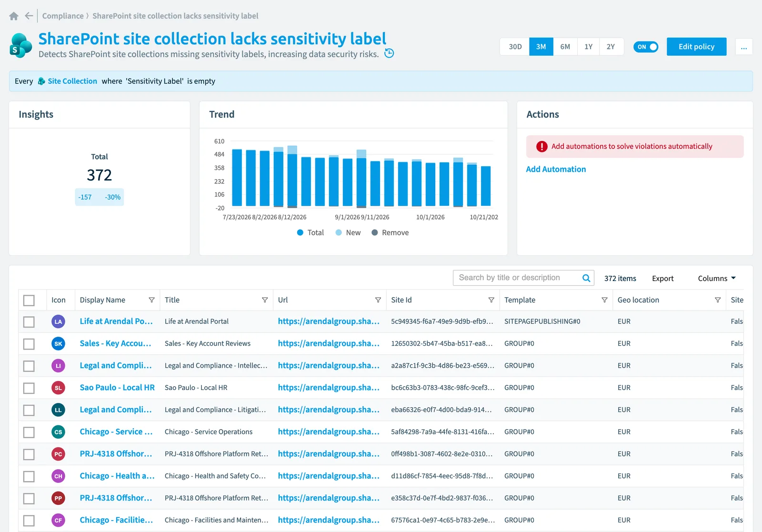This screenshot has height=532, width=762.
Task: Open Display Name column filter
Action: 151,300
